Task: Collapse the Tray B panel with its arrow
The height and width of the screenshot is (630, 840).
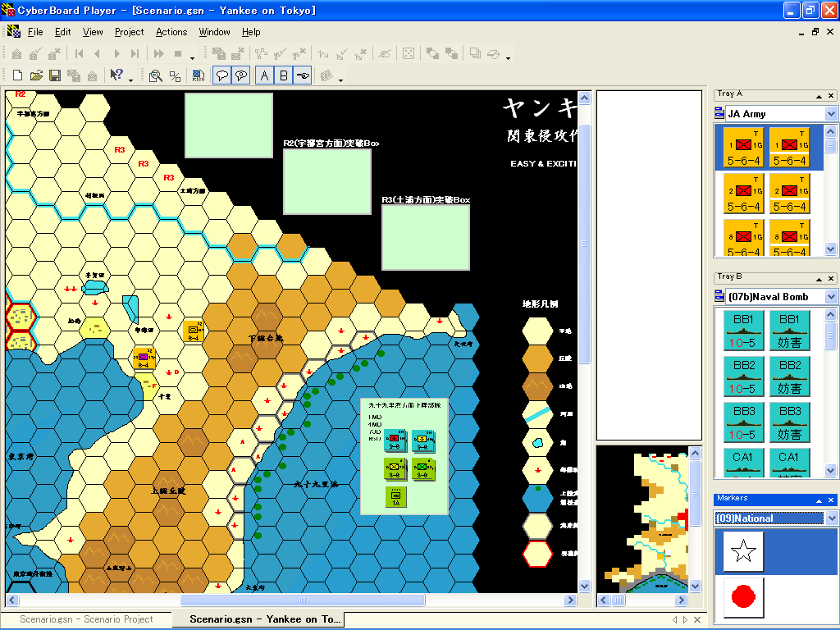Action: point(819,279)
